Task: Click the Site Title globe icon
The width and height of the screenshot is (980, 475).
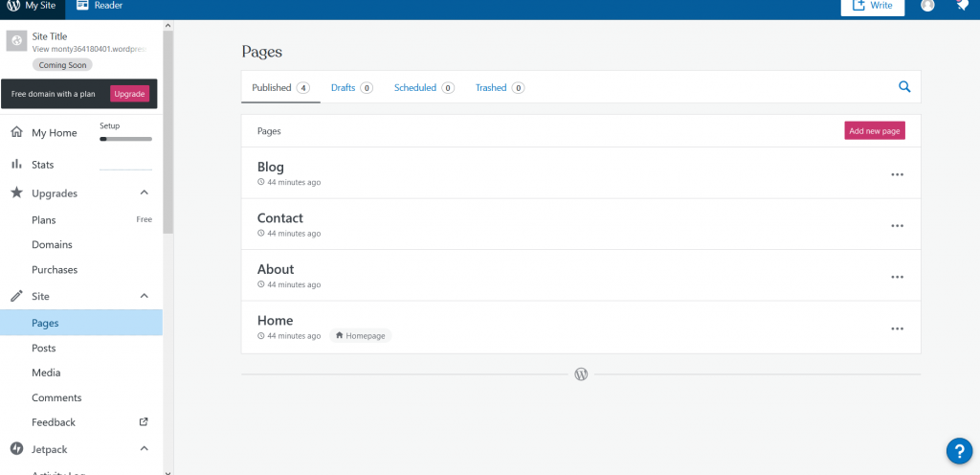Action: tap(17, 40)
